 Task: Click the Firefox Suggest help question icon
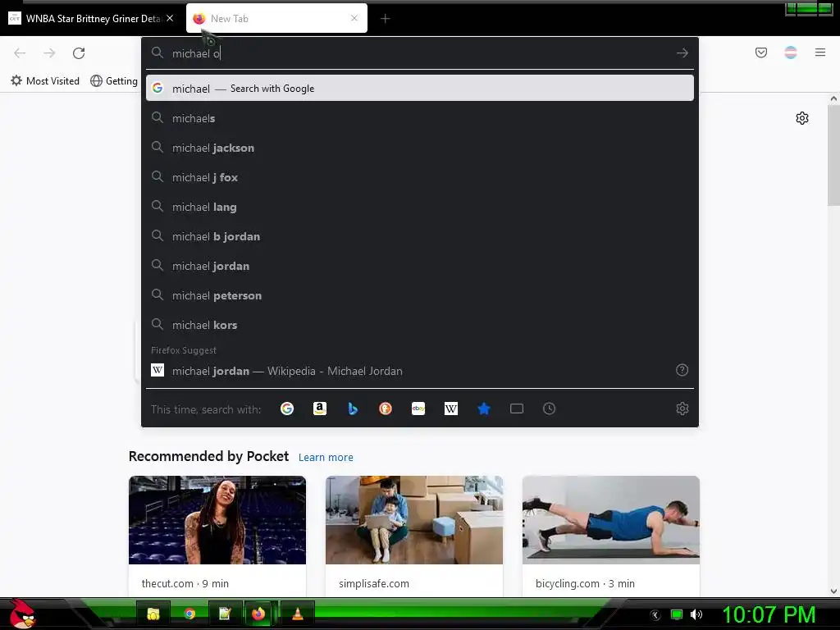pyautogui.click(x=682, y=370)
